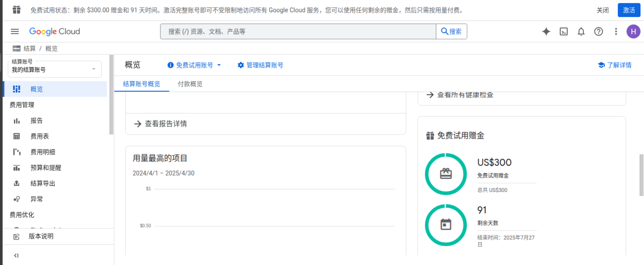Click the Search button
644x265 pixels.
pos(451,31)
